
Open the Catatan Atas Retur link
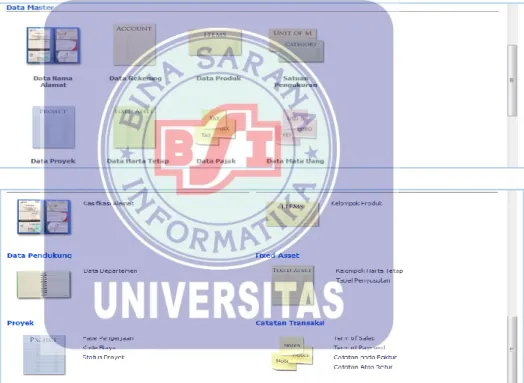pos(363,367)
